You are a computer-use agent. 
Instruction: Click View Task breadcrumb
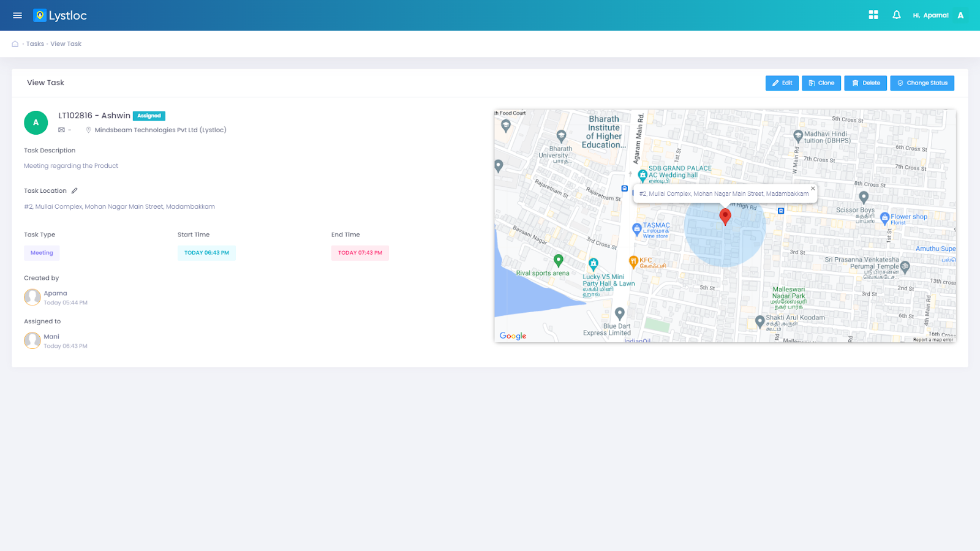click(x=66, y=44)
